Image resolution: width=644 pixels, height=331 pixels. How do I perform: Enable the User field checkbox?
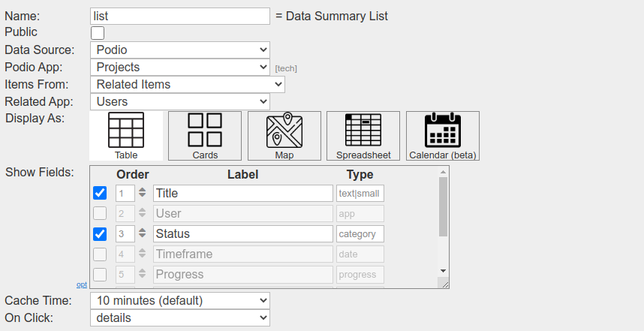[x=100, y=213]
